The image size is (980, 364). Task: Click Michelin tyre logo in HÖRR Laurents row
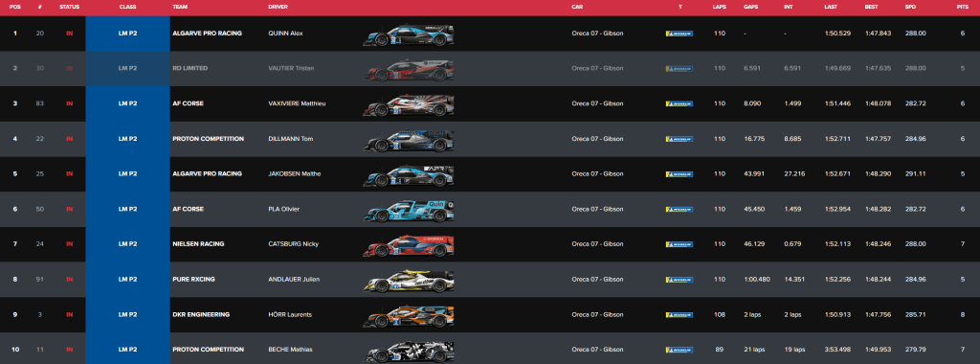[679, 314]
